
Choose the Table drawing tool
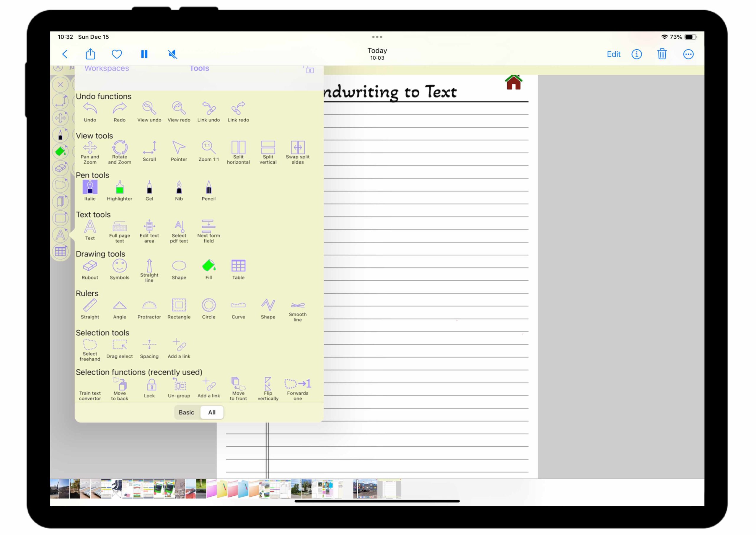(238, 269)
